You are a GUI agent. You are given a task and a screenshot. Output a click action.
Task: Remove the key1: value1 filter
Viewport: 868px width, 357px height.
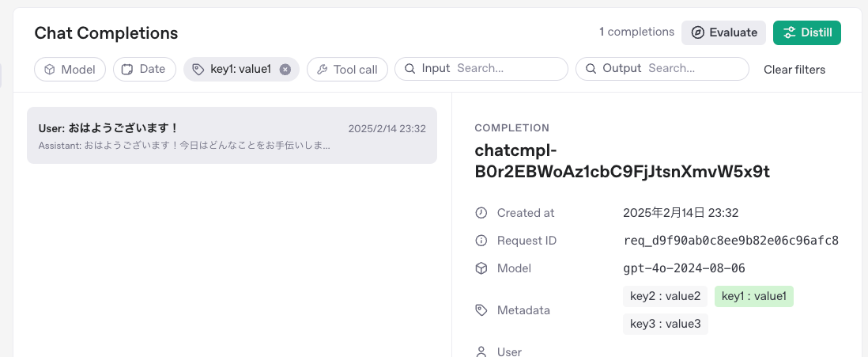pos(285,70)
